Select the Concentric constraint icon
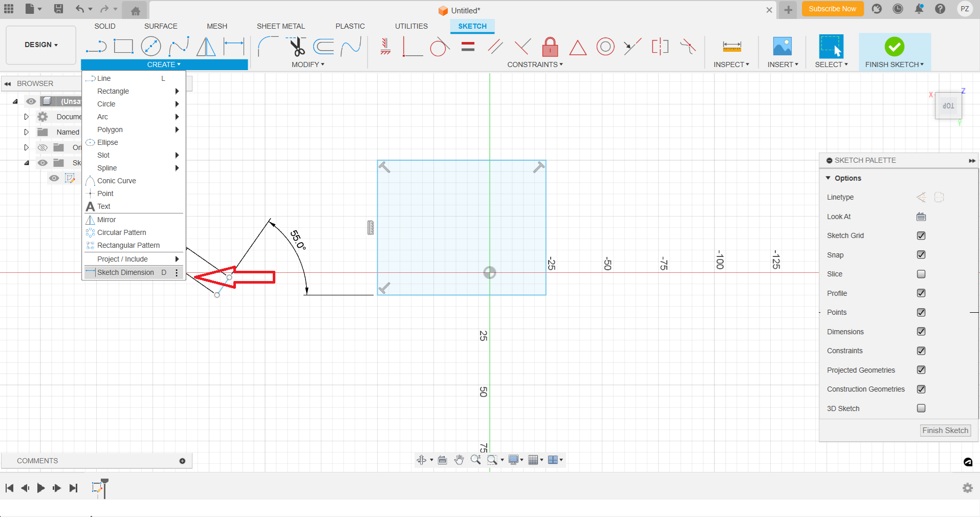Screen dimensions: 980x517 pyautogui.click(x=605, y=47)
